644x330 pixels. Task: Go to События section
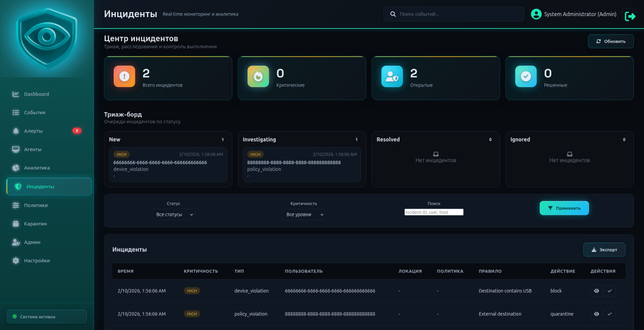click(49, 113)
